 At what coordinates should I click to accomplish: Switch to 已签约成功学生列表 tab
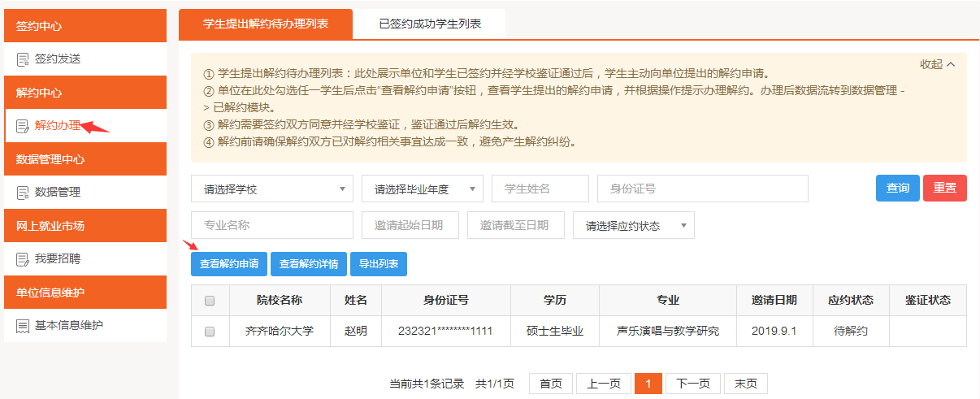pyautogui.click(x=430, y=24)
